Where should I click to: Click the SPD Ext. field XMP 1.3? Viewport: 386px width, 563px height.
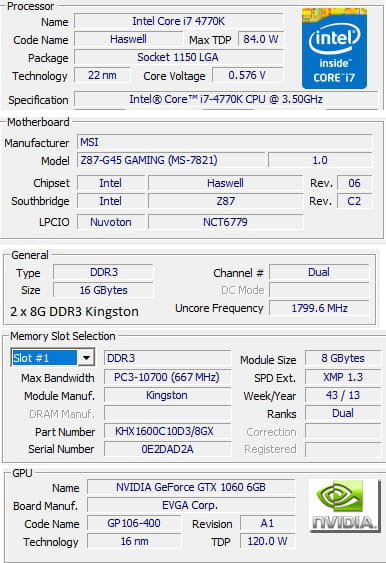click(x=343, y=377)
